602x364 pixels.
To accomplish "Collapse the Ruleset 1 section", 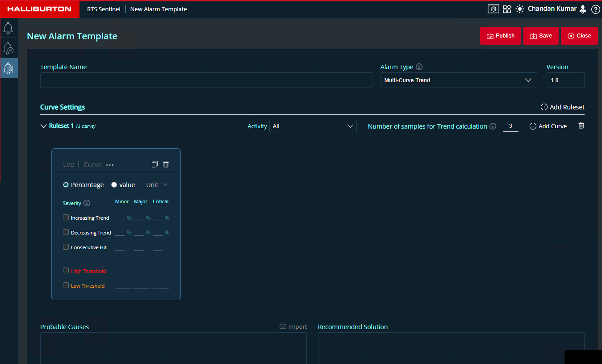I will (43, 126).
